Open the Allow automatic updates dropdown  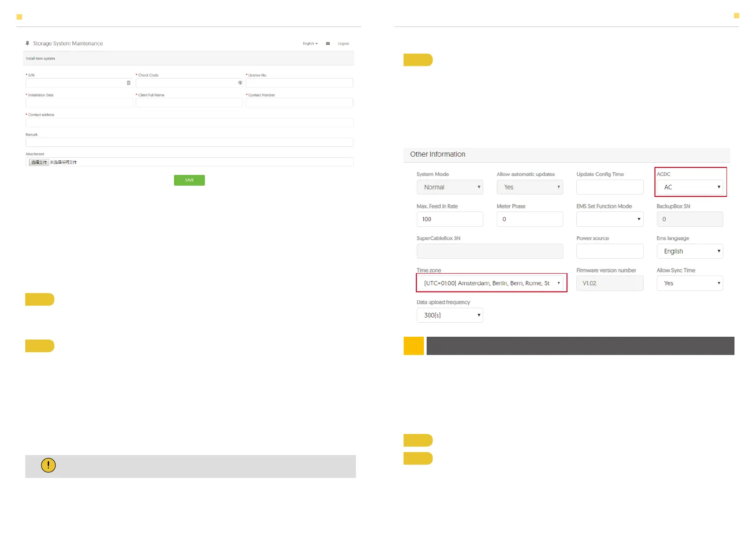[530, 187]
